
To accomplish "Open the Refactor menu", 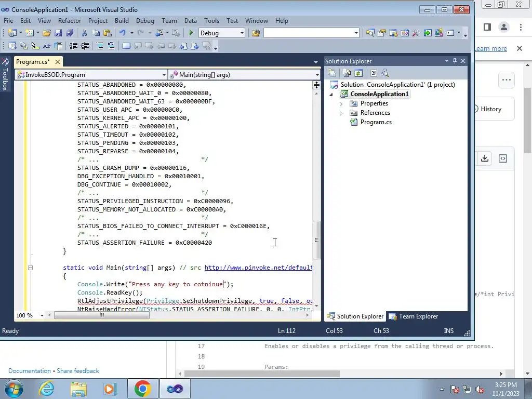I will click(70, 21).
